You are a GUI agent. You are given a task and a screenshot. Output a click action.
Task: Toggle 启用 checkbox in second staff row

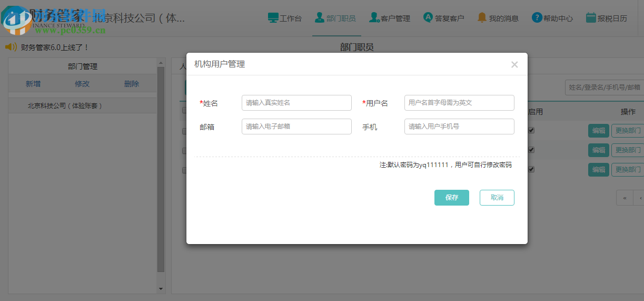click(x=531, y=150)
